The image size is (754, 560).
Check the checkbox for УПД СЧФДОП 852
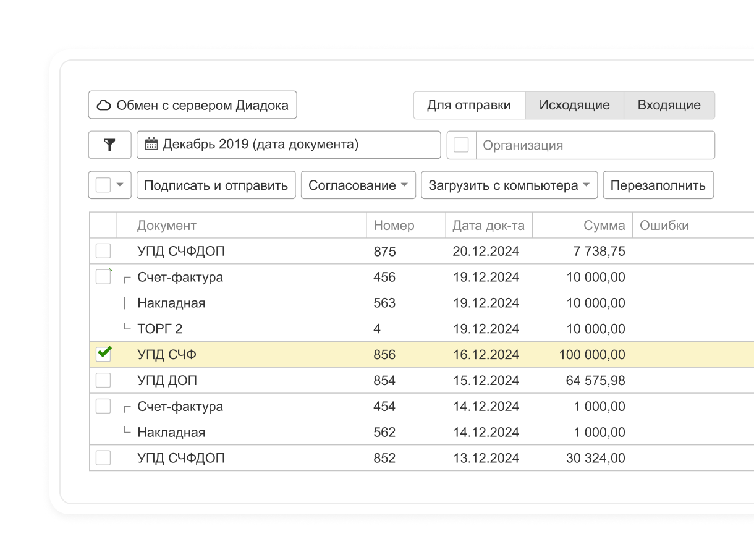click(103, 458)
